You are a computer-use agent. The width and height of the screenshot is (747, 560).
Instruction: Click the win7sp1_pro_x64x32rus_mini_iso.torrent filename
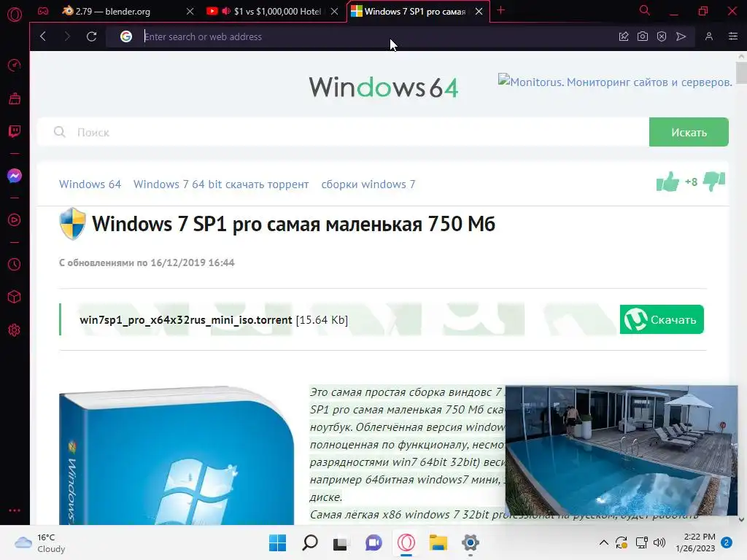(x=186, y=320)
